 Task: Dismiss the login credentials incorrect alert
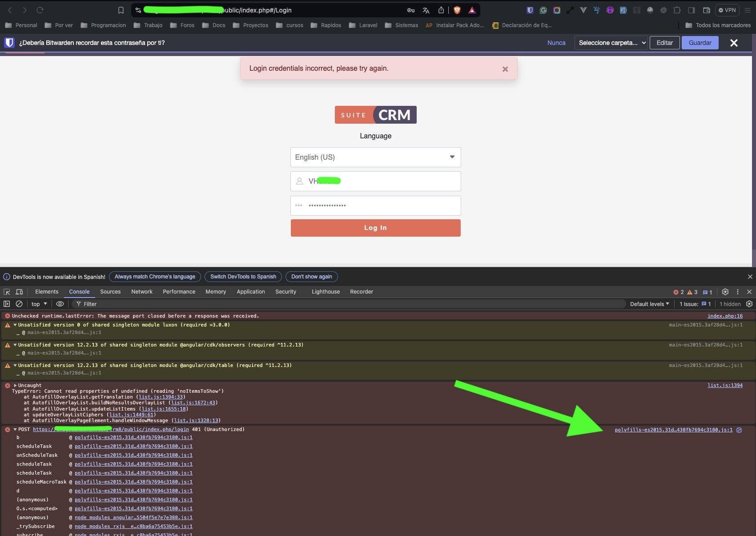tap(505, 69)
